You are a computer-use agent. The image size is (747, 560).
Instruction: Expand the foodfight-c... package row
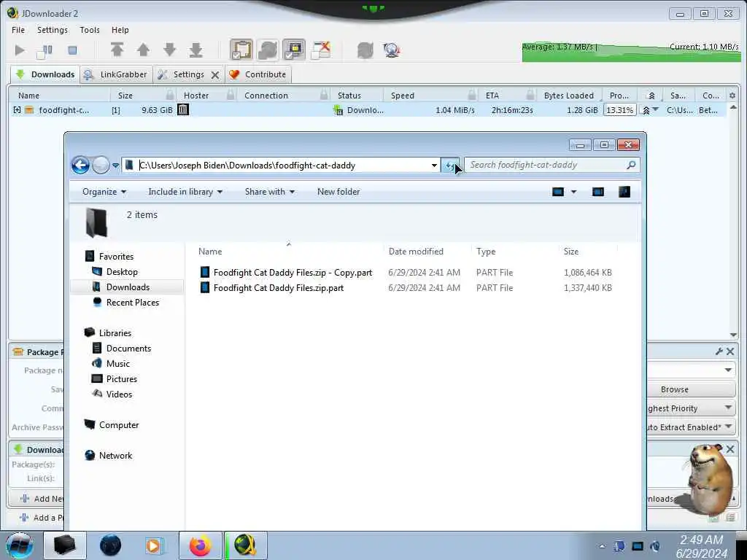point(18,110)
